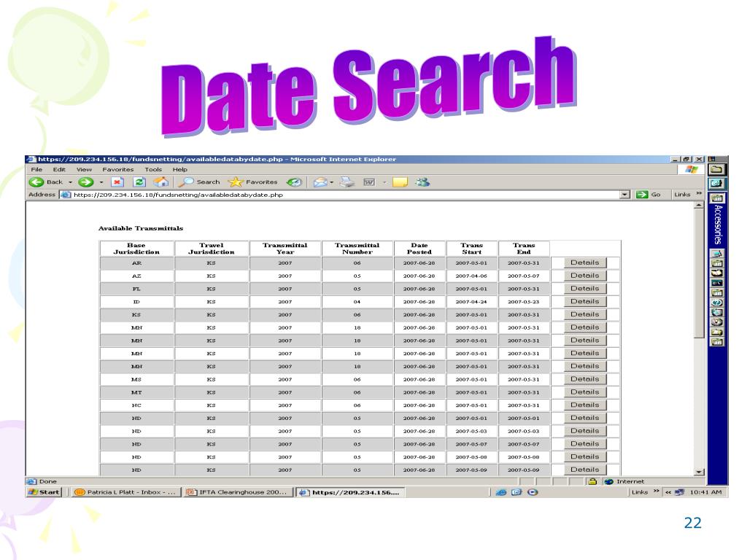
Task: Click the Refresh page icon
Action: [139, 182]
